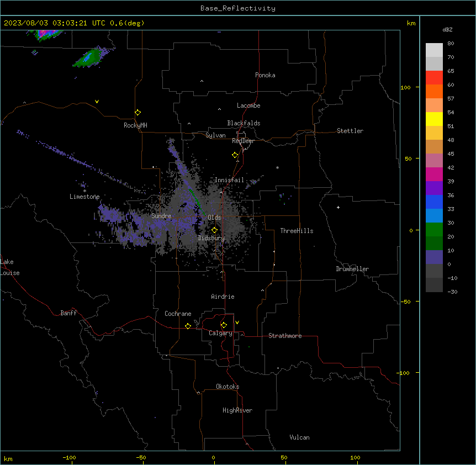Click the yellow V marker northeast of Calgary

click(x=237, y=323)
